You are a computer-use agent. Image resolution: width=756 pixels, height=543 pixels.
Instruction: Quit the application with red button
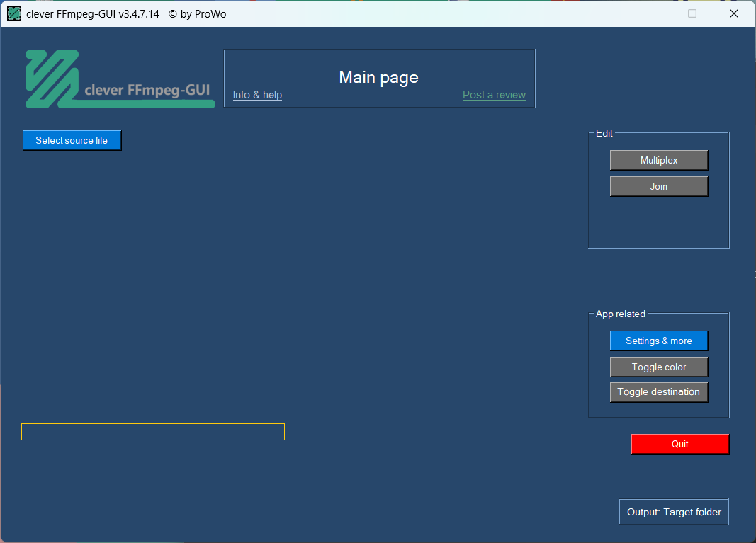[x=679, y=444]
